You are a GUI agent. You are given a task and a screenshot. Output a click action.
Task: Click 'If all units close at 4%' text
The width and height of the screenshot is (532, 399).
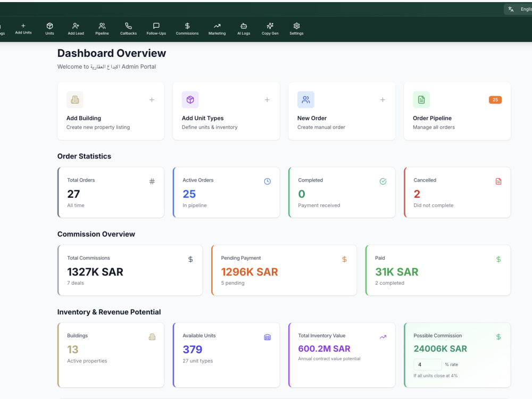(435, 376)
